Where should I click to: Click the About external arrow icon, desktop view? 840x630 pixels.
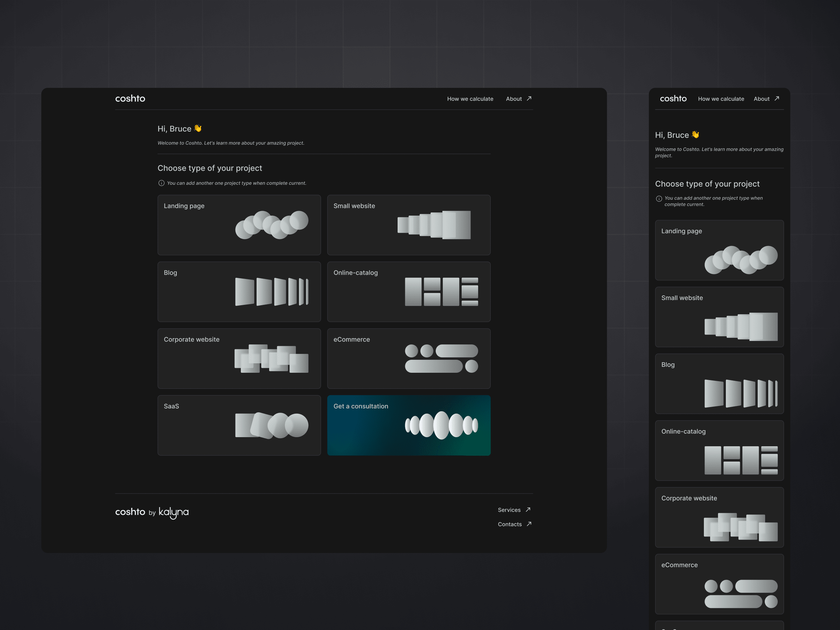(529, 98)
